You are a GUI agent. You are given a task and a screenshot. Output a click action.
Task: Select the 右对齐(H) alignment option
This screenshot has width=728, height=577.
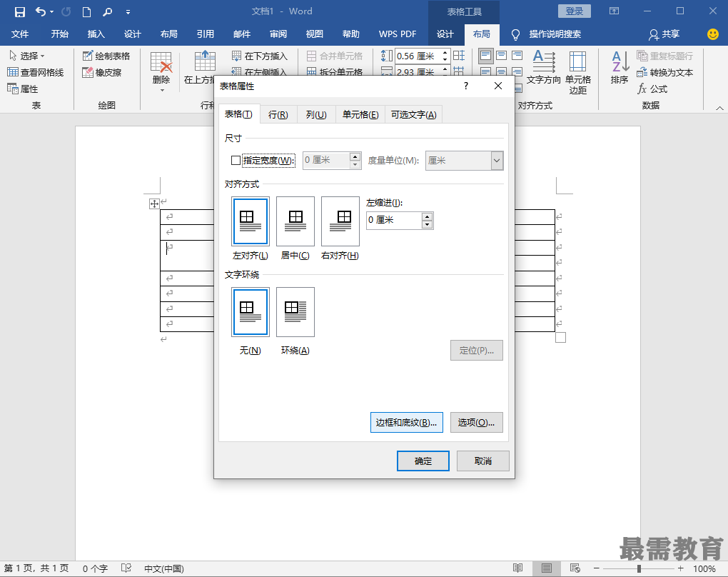(x=340, y=221)
